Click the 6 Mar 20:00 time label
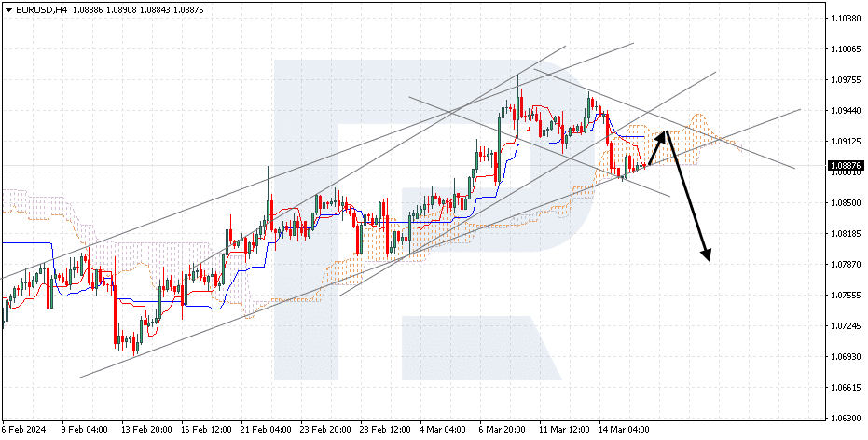Screen dimensions: 868x440 (x=502, y=430)
